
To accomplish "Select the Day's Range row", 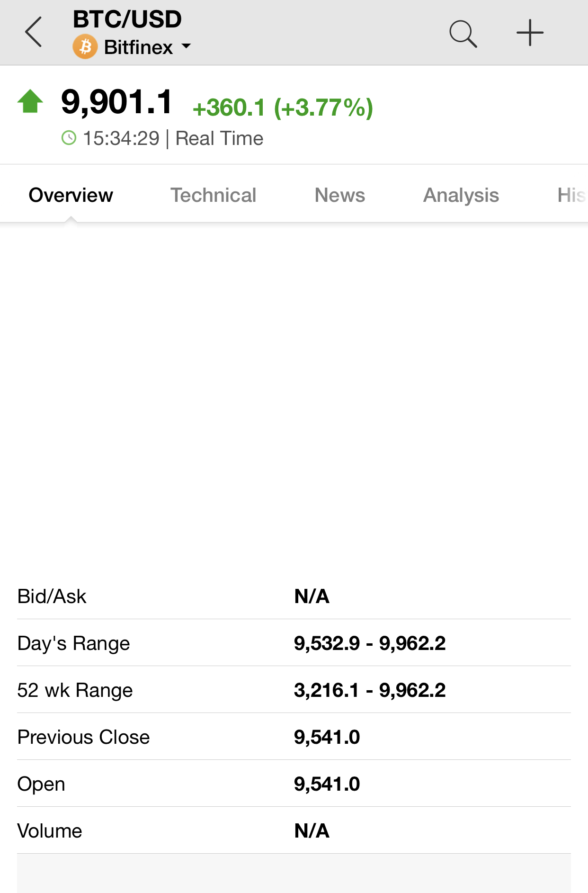I will pos(294,643).
